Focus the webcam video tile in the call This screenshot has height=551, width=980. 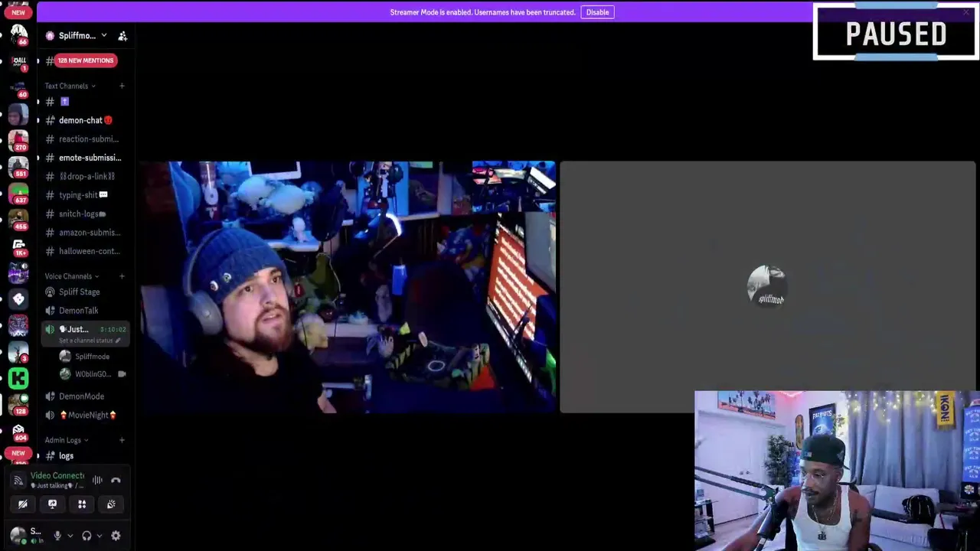tap(348, 287)
